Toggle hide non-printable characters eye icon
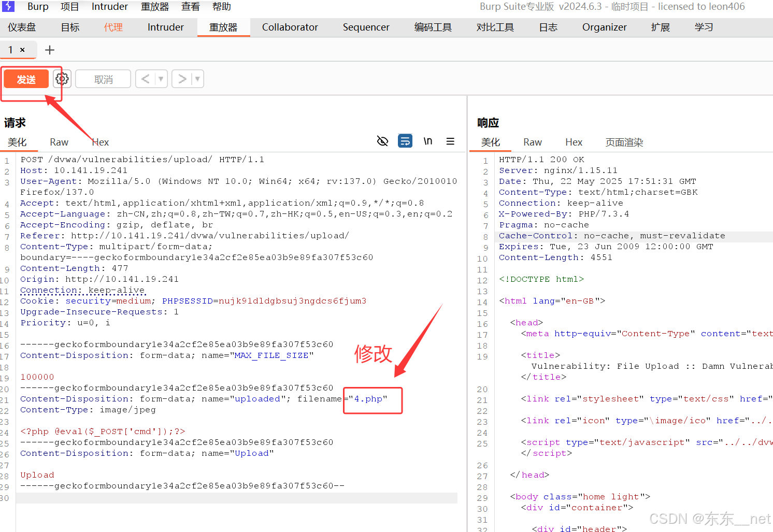773x532 pixels. coord(382,141)
